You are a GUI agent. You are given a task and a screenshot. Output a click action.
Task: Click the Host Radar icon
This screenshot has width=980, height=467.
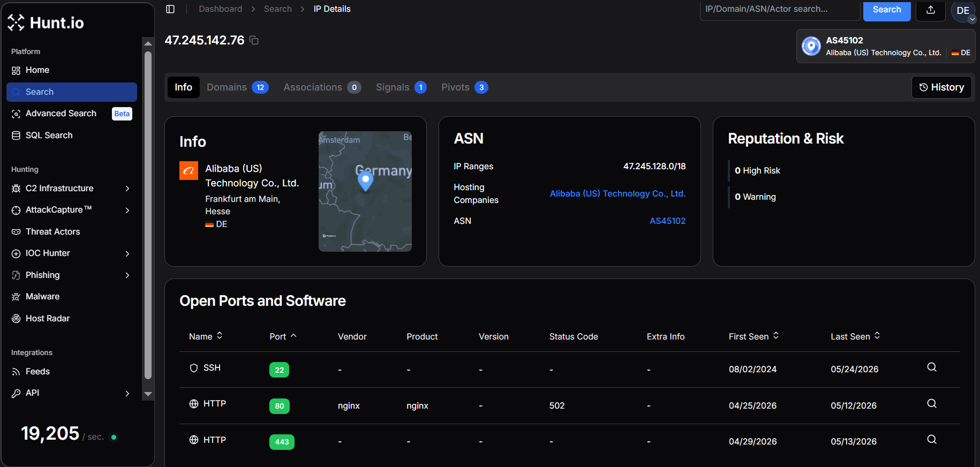point(16,319)
